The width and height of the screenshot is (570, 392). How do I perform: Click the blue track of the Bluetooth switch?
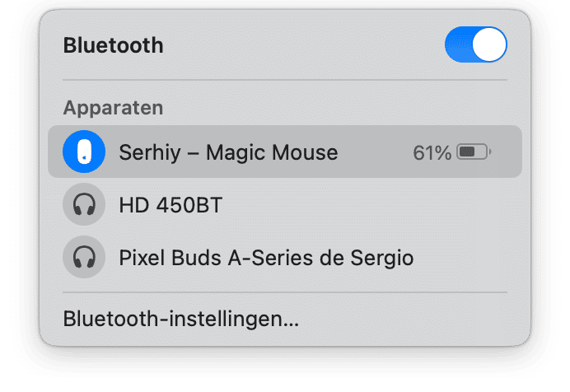pos(458,44)
